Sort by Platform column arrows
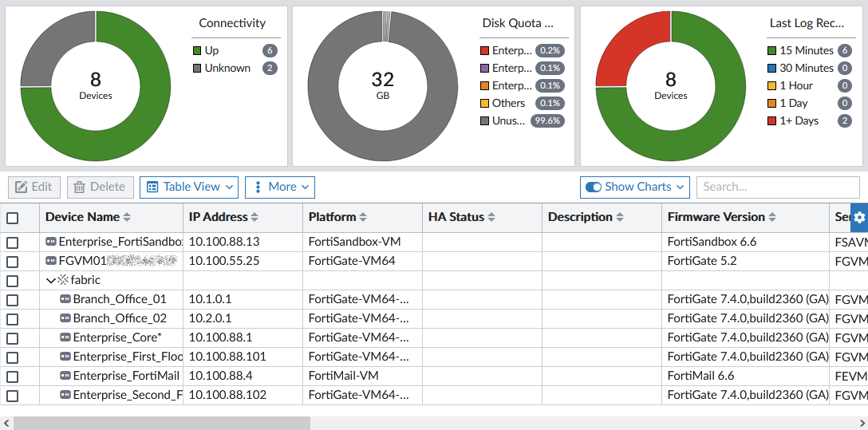The width and height of the screenshot is (868, 430). point(363,218)
